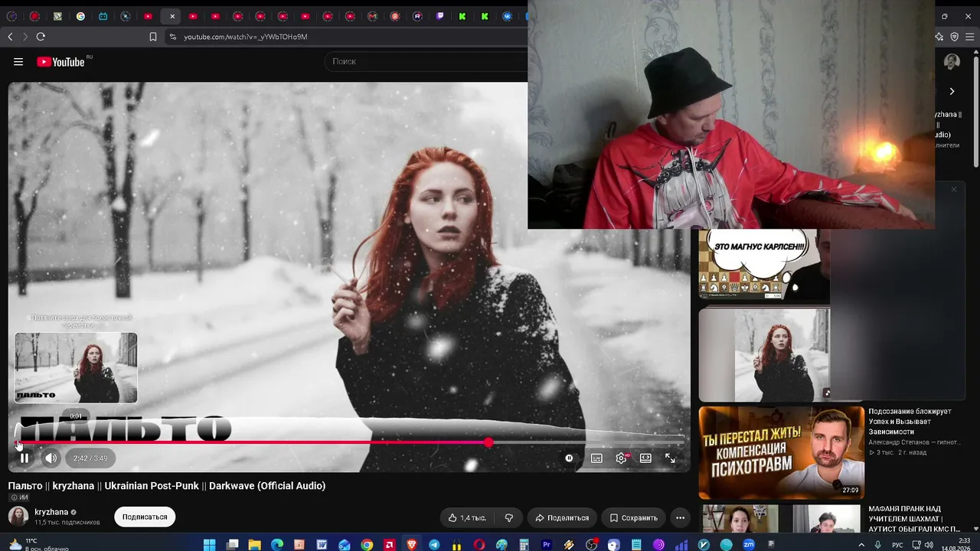Open the Магнус Карлсен chess video thumbnail
The height and width of the screenshot is (551, 980).
click(x=764, y=264)
